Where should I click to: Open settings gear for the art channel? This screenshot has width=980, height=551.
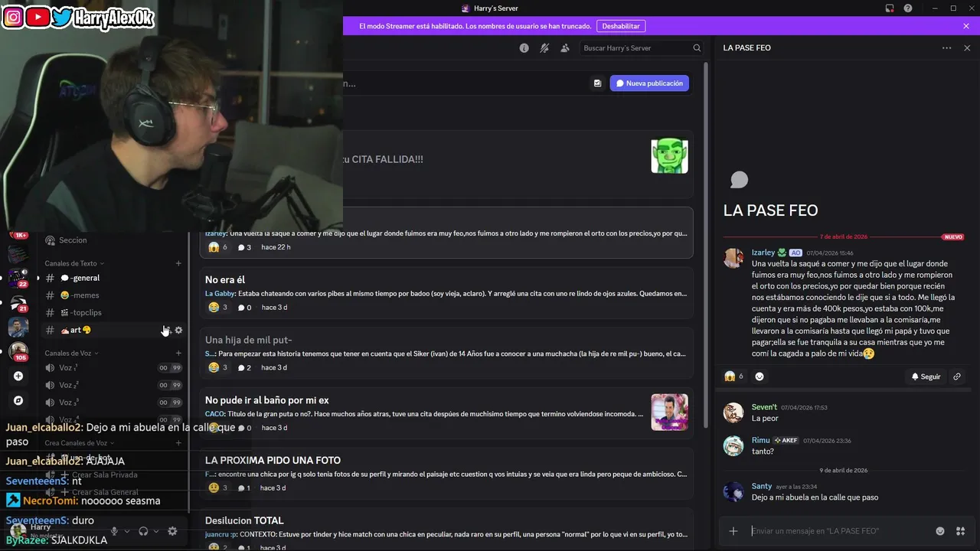pyautogui.click(x=178, y=330)
